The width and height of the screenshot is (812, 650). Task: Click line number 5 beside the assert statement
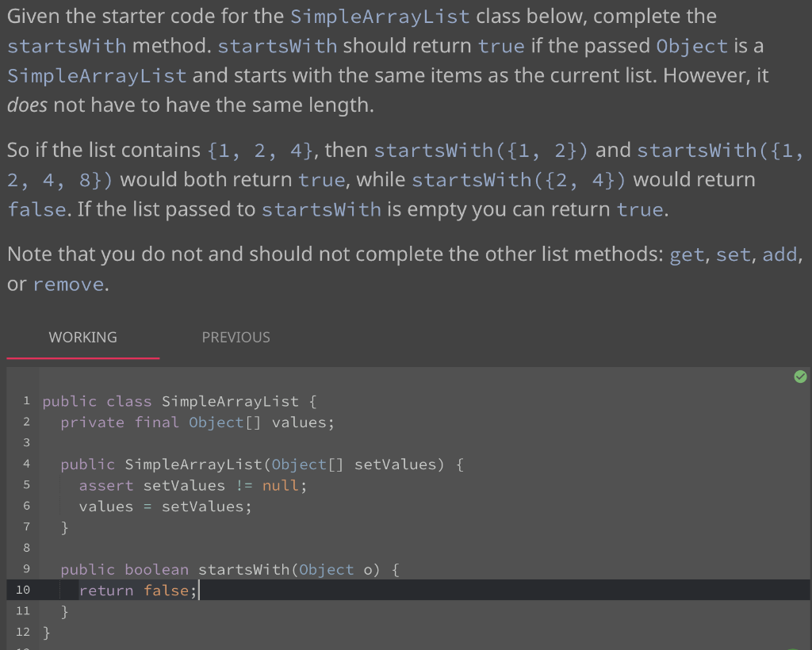[26, 484]
